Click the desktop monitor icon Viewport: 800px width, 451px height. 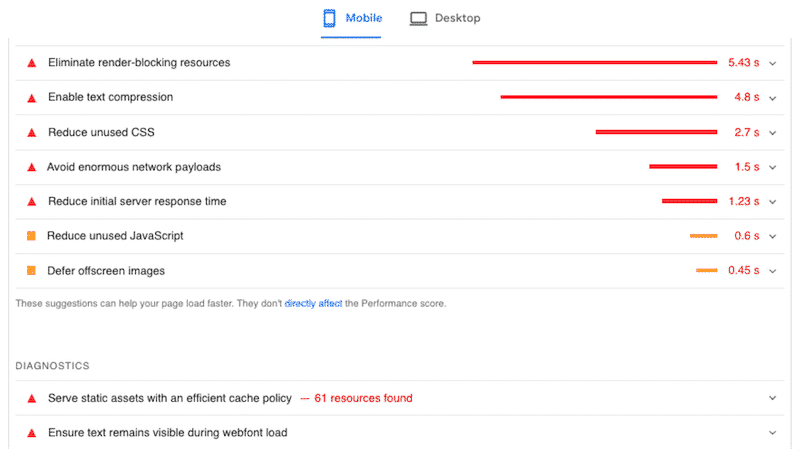coord(419,18)
